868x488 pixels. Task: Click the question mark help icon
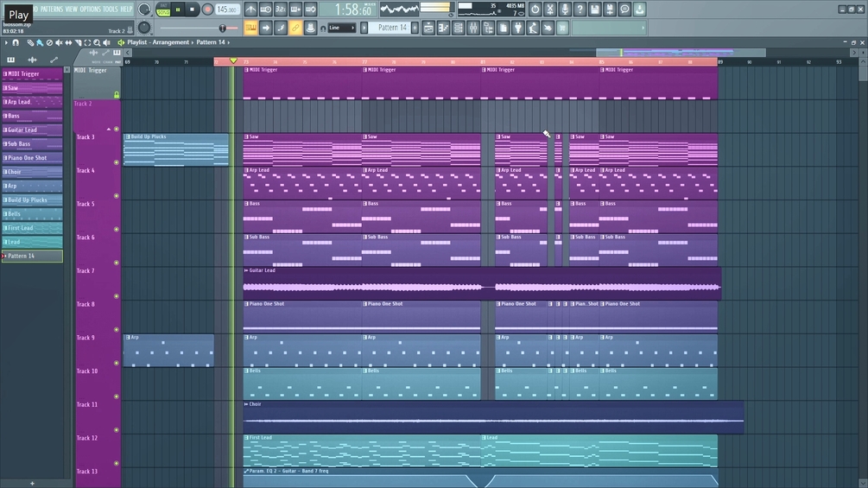(580, 10)
